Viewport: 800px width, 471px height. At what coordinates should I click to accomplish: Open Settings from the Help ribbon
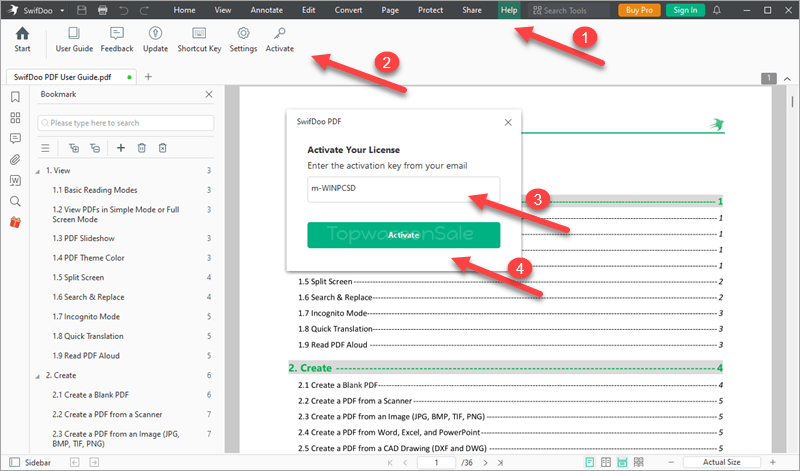point(243,40)
